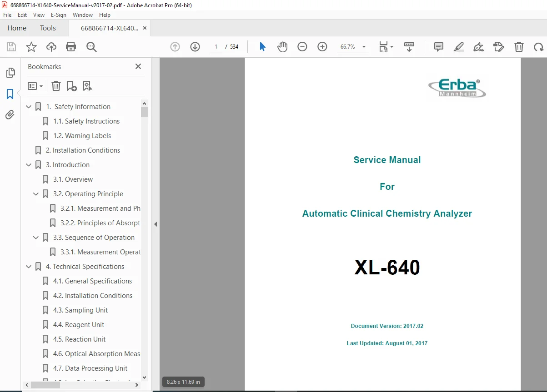Viewport: 547px width, 392px height.
Task: Click the scrolling mode keyboard icon
Action: (409, 47)
